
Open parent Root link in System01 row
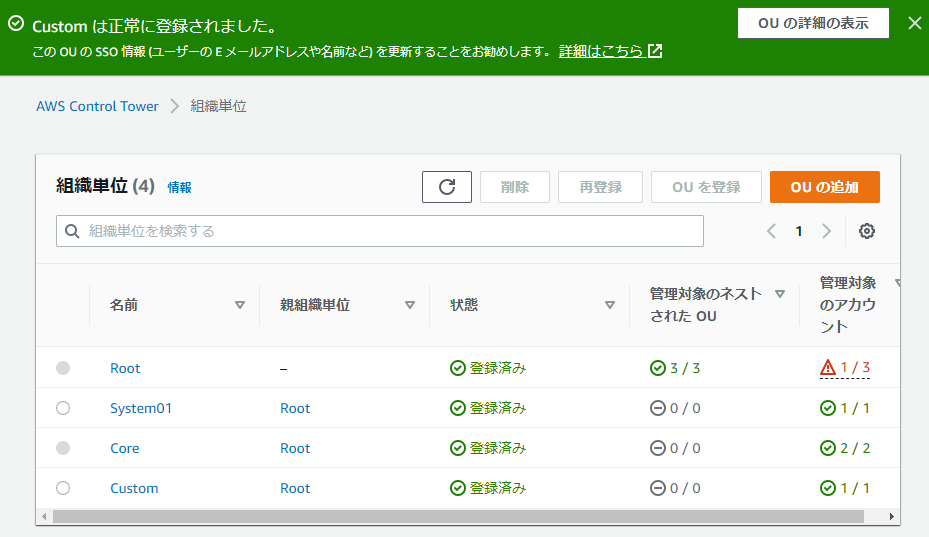pyautogui.click(x=295, y=408)
